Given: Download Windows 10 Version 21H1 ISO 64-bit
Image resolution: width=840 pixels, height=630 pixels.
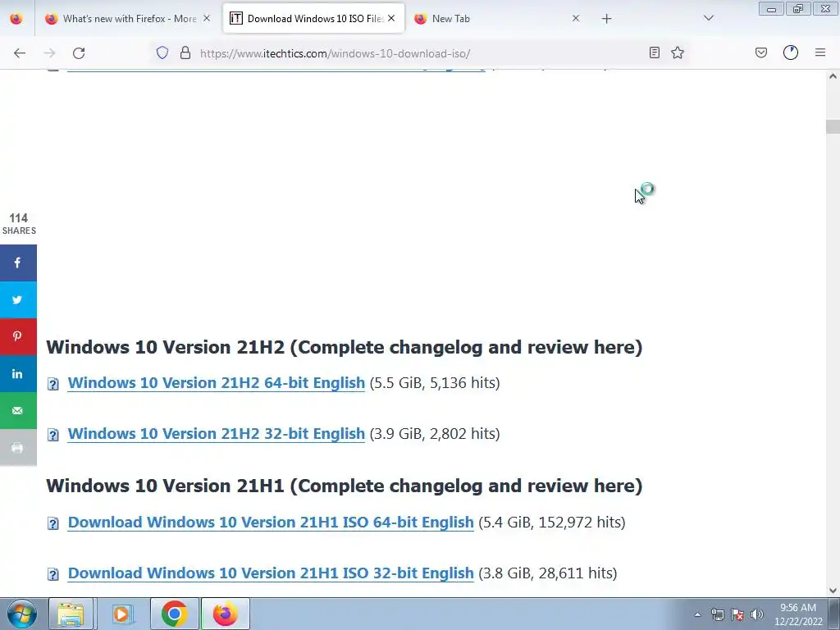Looking at the screenshot, I should [271, 523].
